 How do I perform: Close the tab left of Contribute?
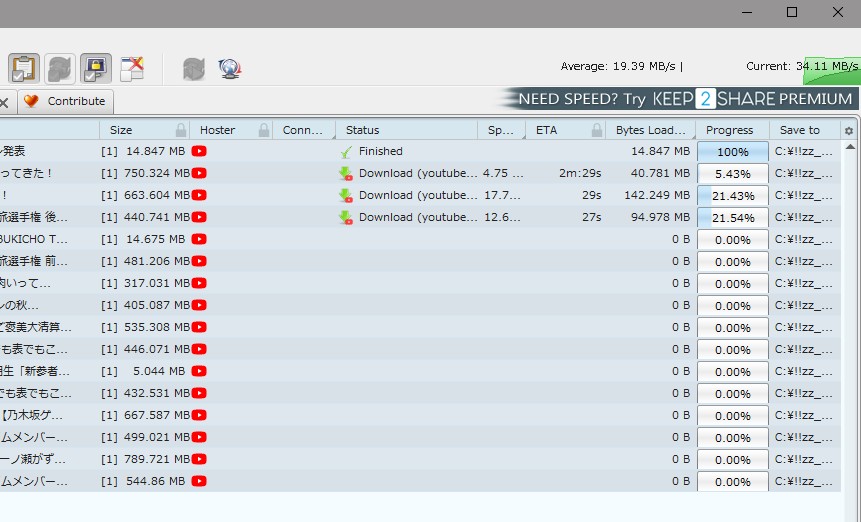pyautogui.click(x=4, y=102)
